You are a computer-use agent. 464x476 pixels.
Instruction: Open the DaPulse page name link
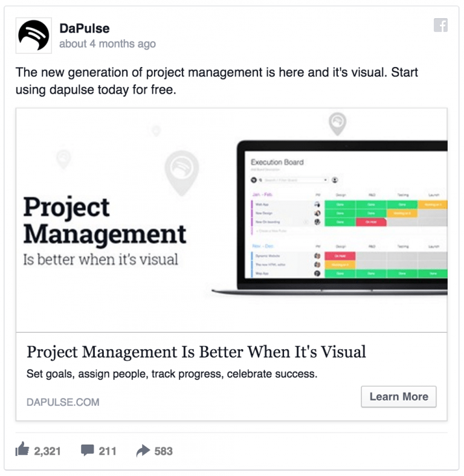coord(85,28)
